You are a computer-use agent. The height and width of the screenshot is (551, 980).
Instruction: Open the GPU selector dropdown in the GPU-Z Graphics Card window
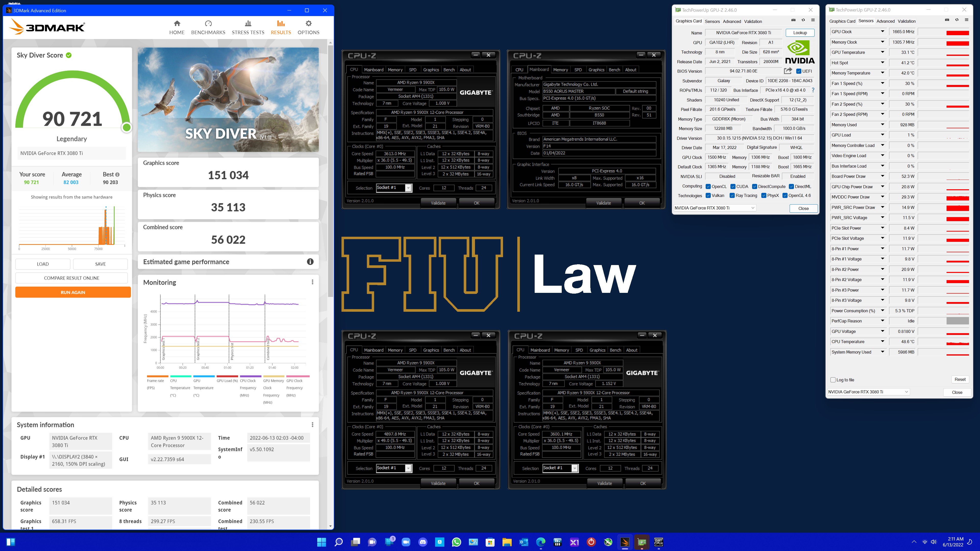click(x=715, y=208)
